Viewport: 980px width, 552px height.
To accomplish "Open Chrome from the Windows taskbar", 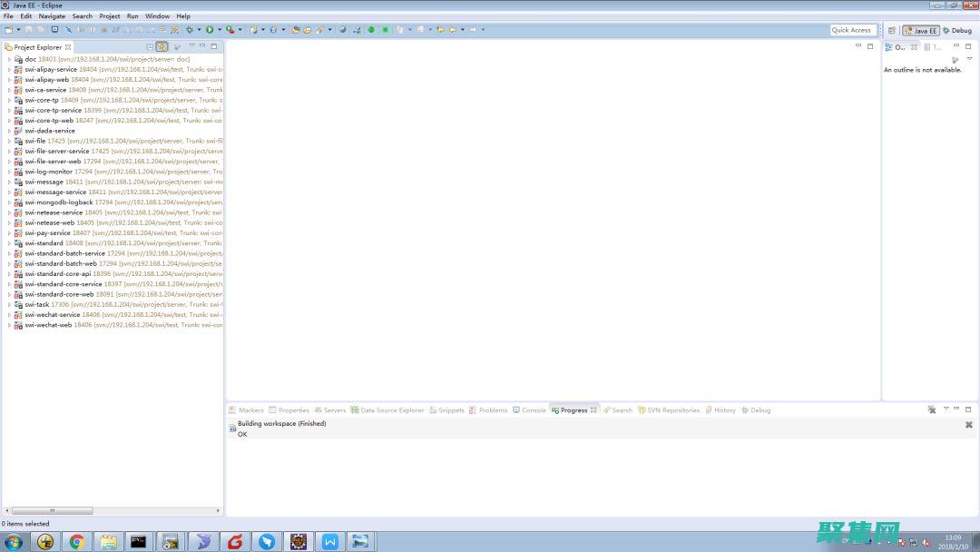I will [x=77, y=542].
